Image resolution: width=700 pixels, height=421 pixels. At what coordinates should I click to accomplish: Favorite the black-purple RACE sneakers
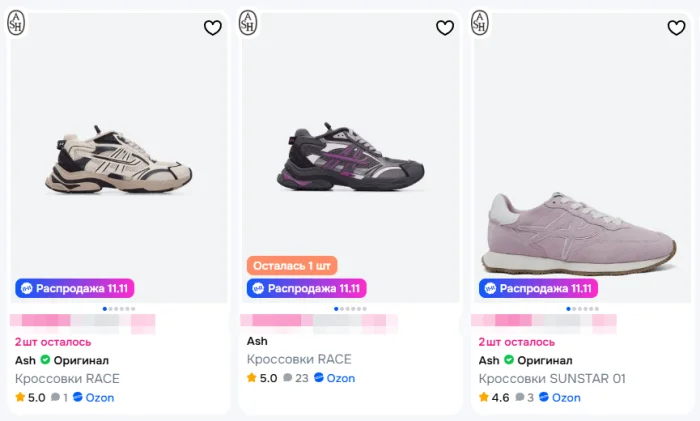[x=445, y=28]
